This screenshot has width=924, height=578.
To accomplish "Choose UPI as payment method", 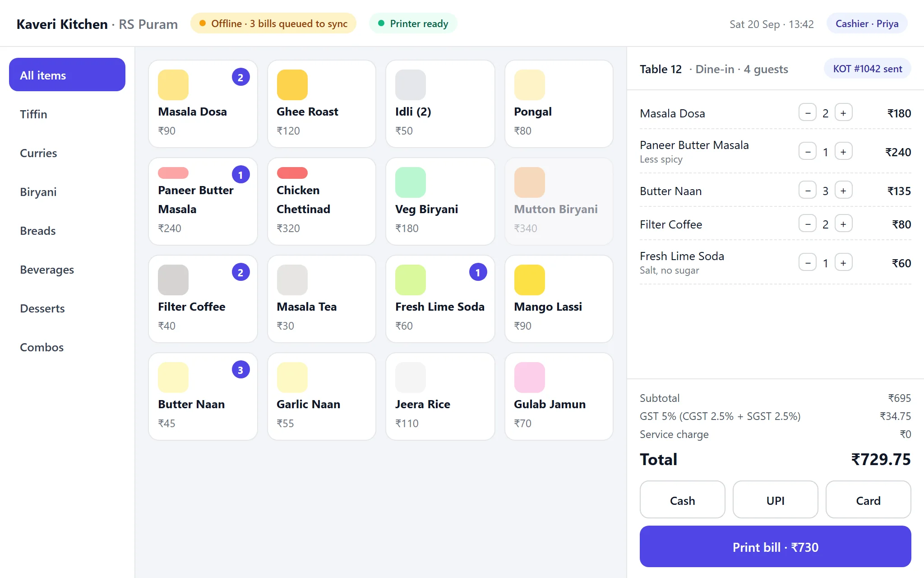I will (x=775, y=500).
